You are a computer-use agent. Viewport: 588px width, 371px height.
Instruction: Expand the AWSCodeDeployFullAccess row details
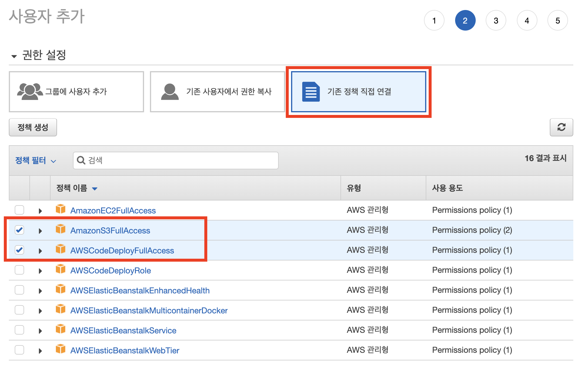(x=40, y=251)
